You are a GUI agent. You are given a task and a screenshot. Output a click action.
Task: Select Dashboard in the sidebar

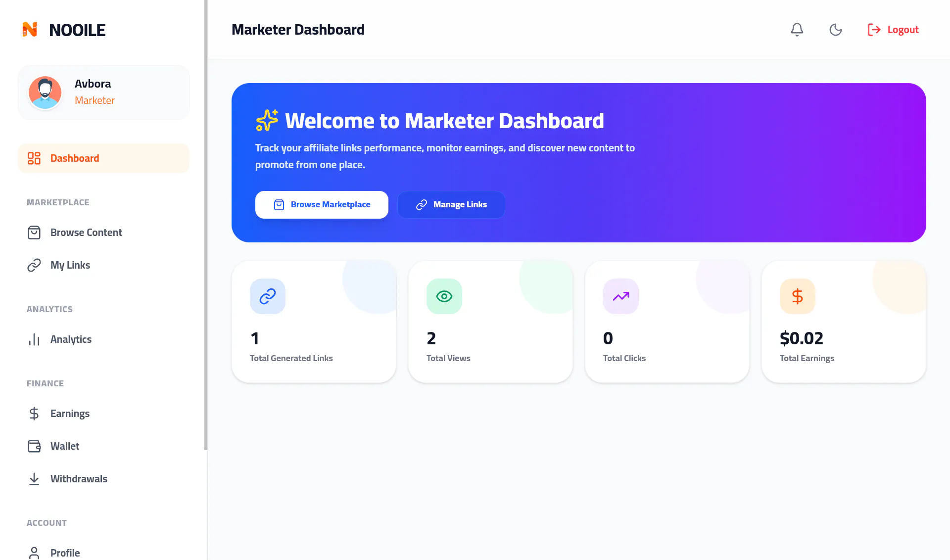(x=103, y=158)
